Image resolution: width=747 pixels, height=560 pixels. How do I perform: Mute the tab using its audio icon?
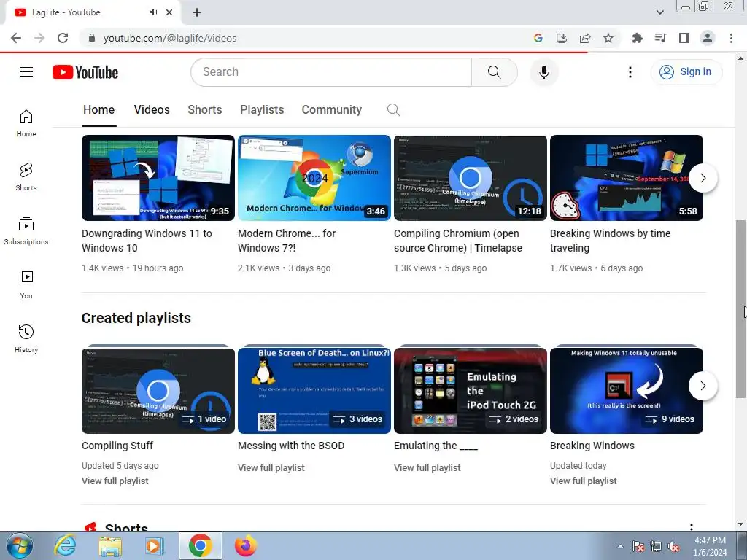point(153,12)
